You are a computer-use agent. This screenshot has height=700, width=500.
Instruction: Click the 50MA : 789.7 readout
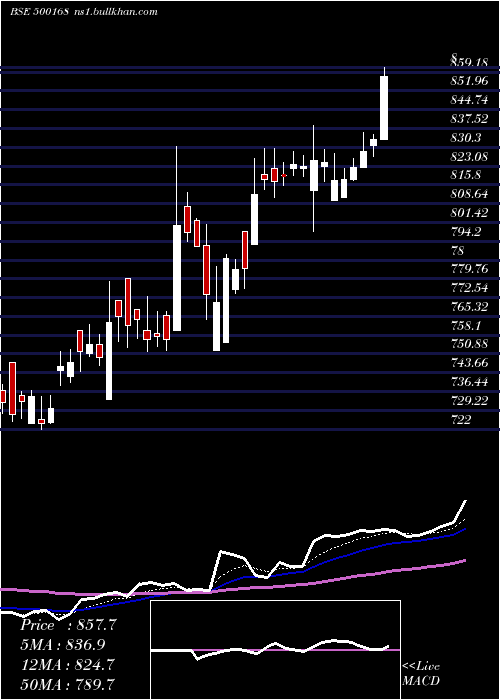click(67, 684)
